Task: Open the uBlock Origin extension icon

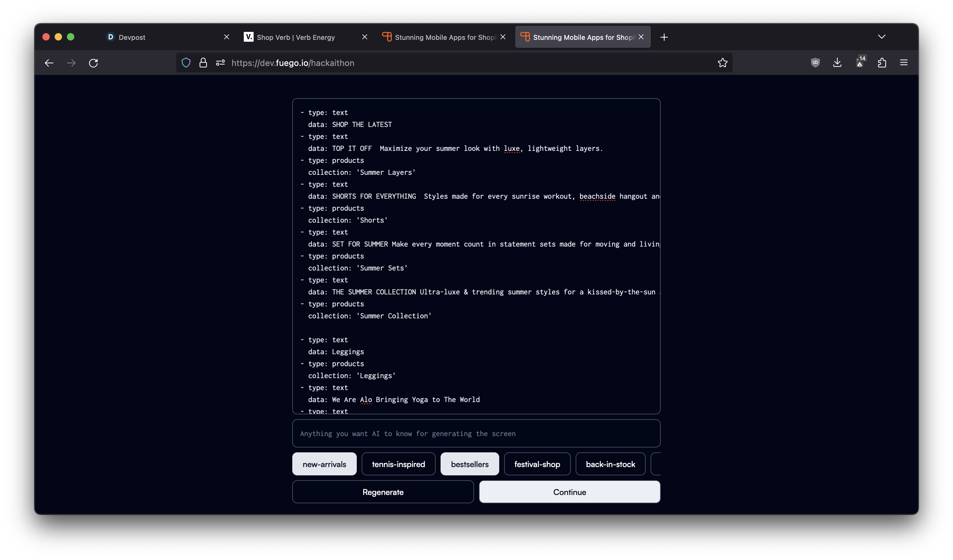Action: click(815, 63)
